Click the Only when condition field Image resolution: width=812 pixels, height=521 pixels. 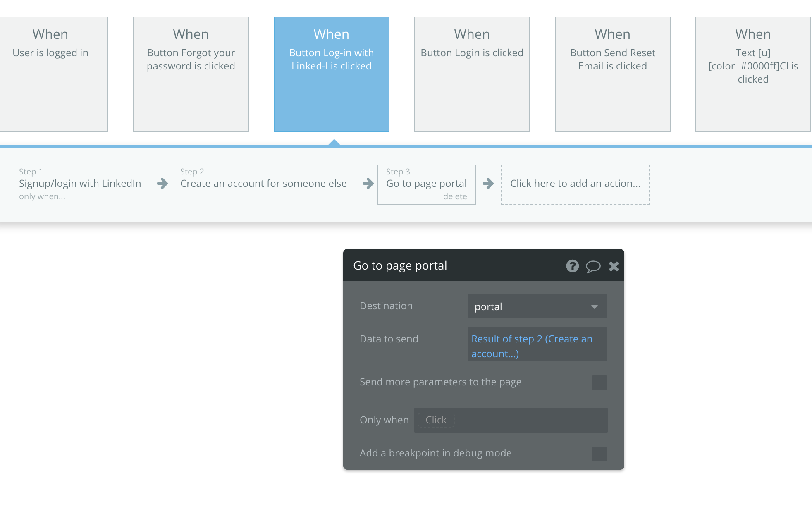[x=511, y=420]
